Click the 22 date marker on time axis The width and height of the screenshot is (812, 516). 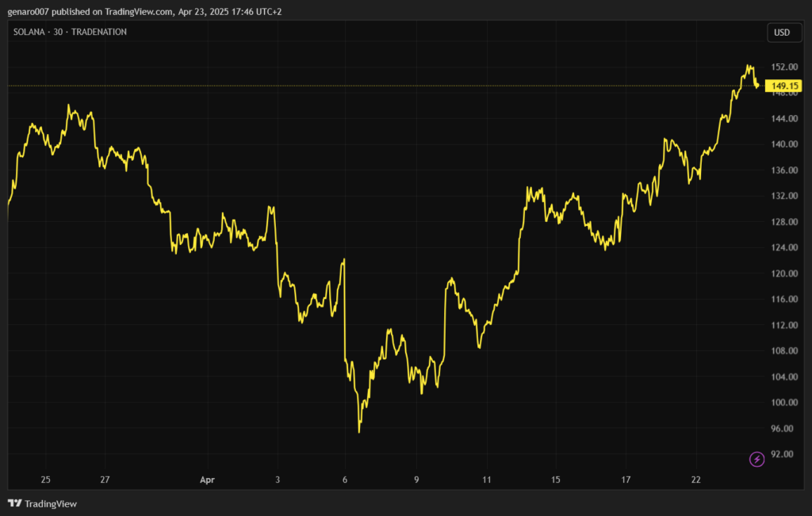pyautogui.click(x=695, y=480)
